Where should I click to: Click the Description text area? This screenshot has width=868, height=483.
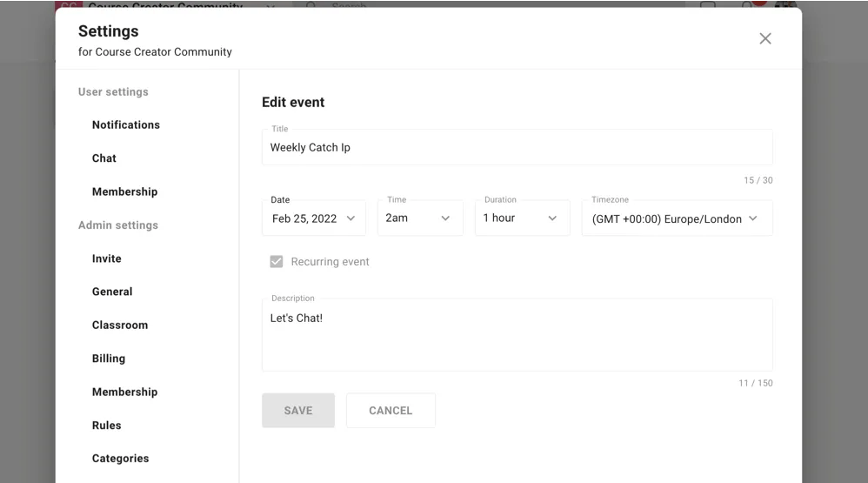click(517, 335)
